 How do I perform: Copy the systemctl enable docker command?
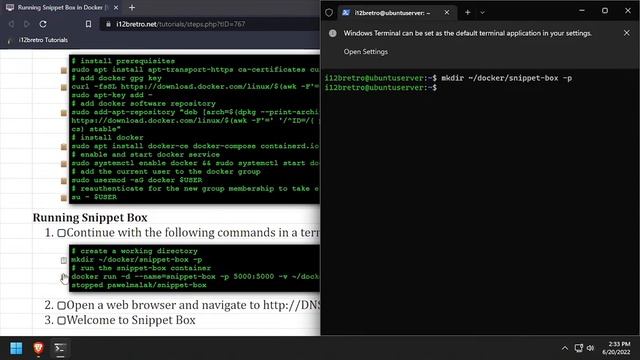[x=64, y=164]
